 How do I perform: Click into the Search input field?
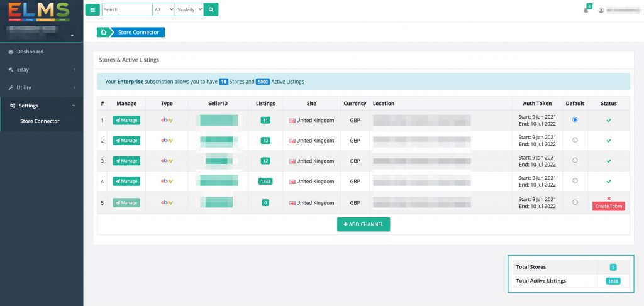click(126, 9)
